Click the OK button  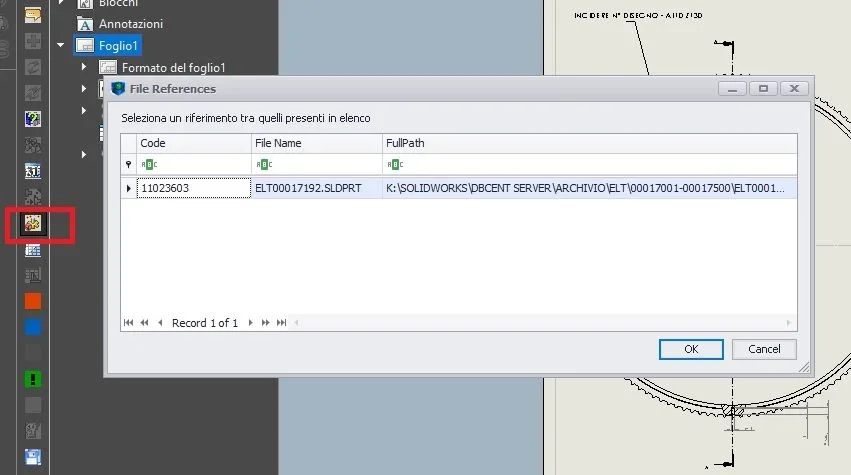pos(691,349)
